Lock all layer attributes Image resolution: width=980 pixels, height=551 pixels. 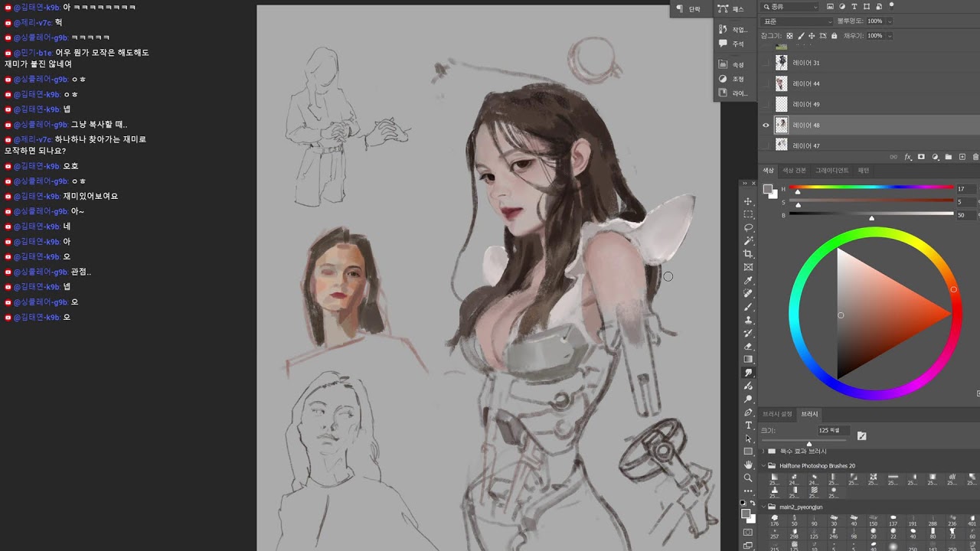(x=834, y=36)
